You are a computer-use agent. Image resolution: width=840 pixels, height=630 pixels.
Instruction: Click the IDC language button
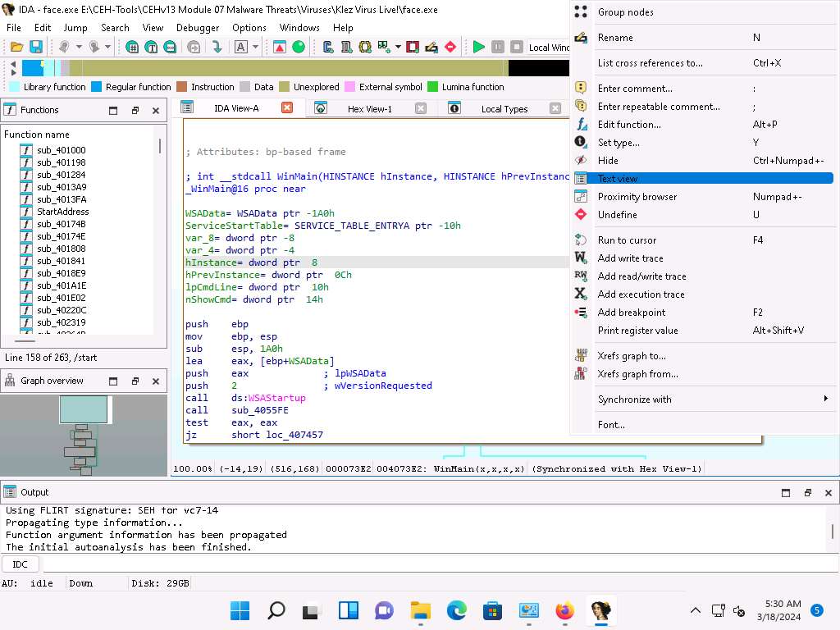pos(21,564)
